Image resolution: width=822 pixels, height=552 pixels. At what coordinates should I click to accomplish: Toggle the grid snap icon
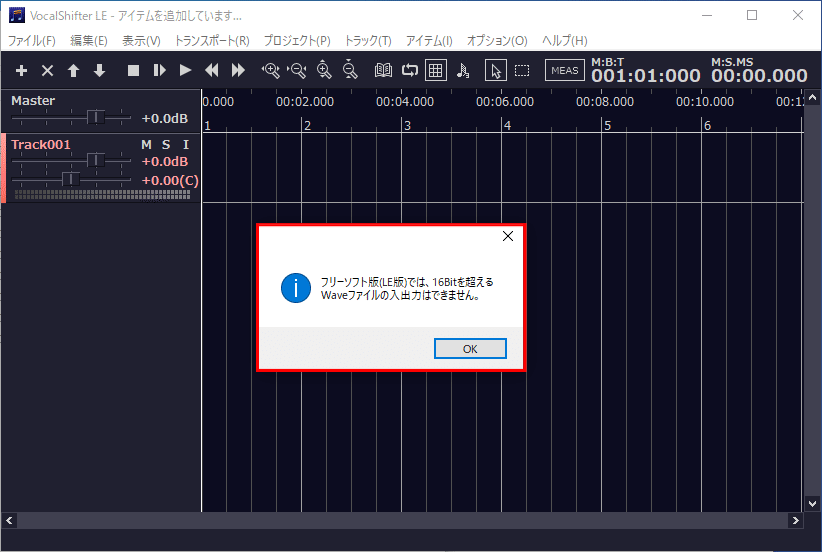pos(436,70)
